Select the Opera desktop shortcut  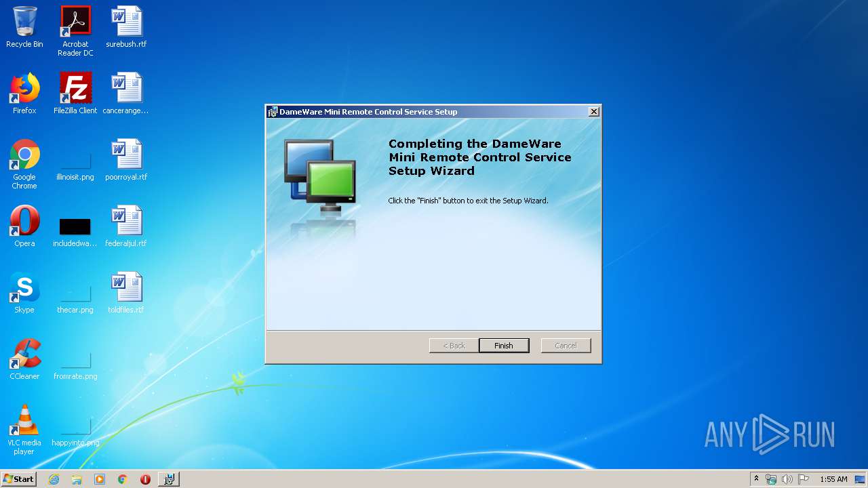tap(24, 226)
